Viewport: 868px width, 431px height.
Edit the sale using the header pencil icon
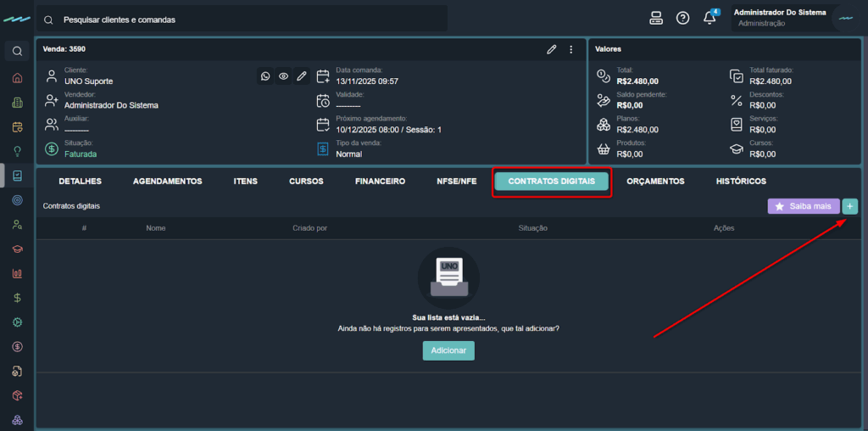[552, 49]
